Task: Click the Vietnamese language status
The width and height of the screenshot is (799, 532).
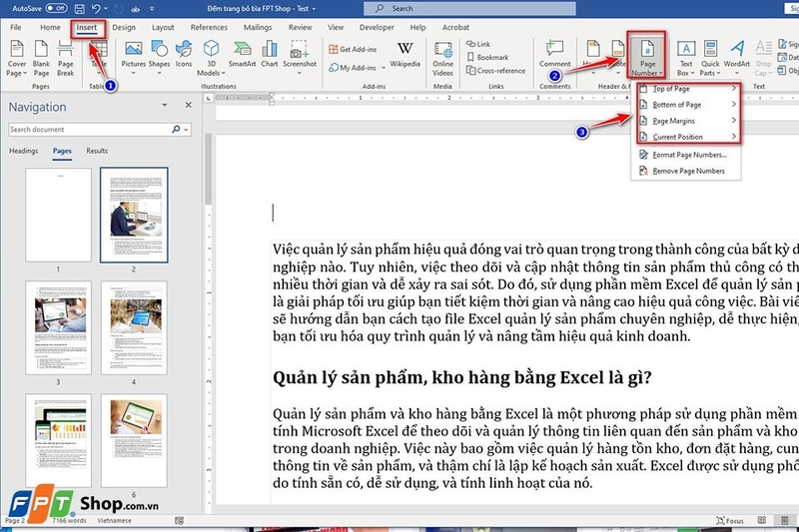Action: [114, 520]
